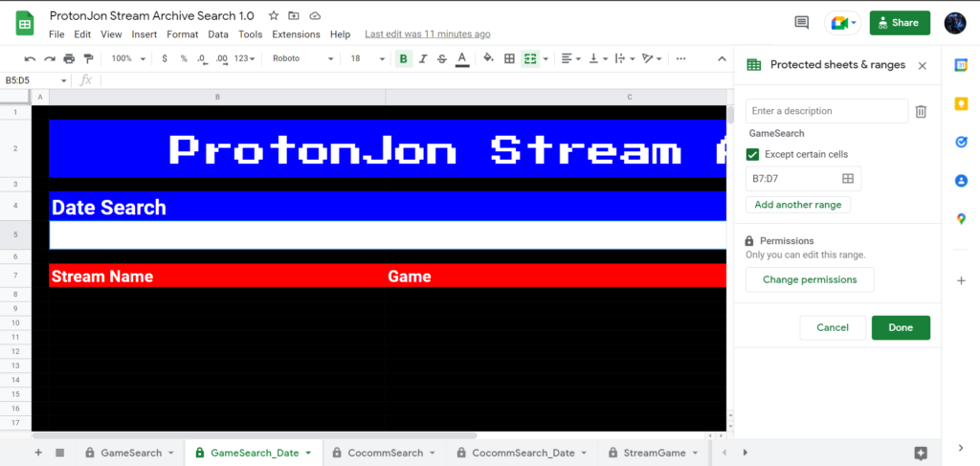Open Google Keep in side panel
Screen dimensions: 980x466
(961, 103)
